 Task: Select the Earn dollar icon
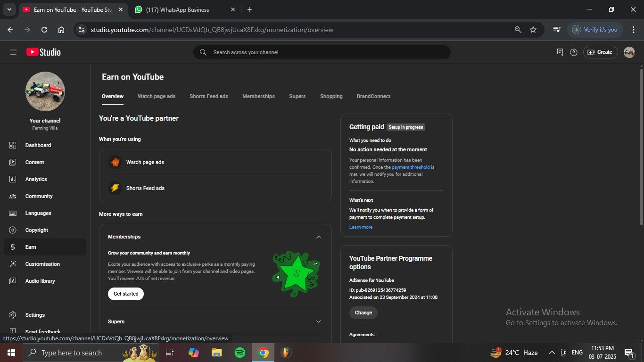click(13, 247)
